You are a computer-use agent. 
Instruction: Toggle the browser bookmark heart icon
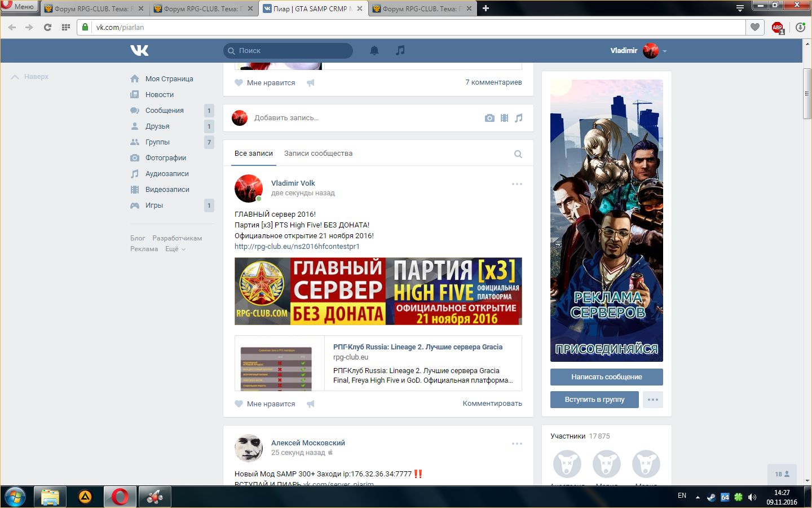pyautogui.click(x=755, y=27)
